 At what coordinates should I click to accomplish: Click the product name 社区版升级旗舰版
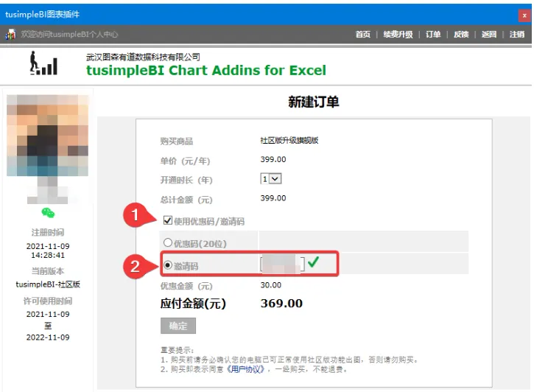coord(289,140)
